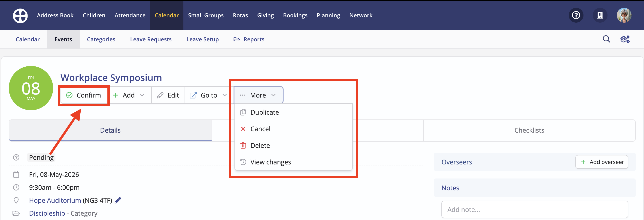Click the Overseers heading
This screenshot has width=644, height=220.
(x=456, y=162)
